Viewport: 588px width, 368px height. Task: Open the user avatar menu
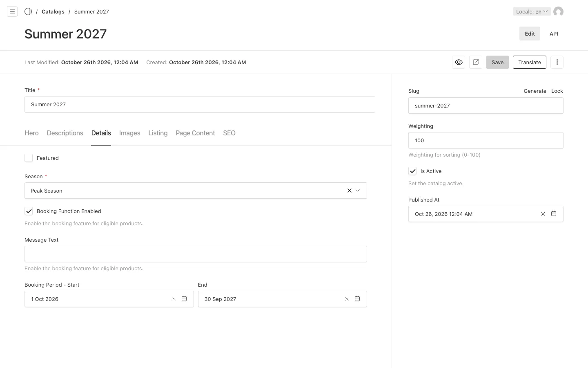(x=558, y=11)
